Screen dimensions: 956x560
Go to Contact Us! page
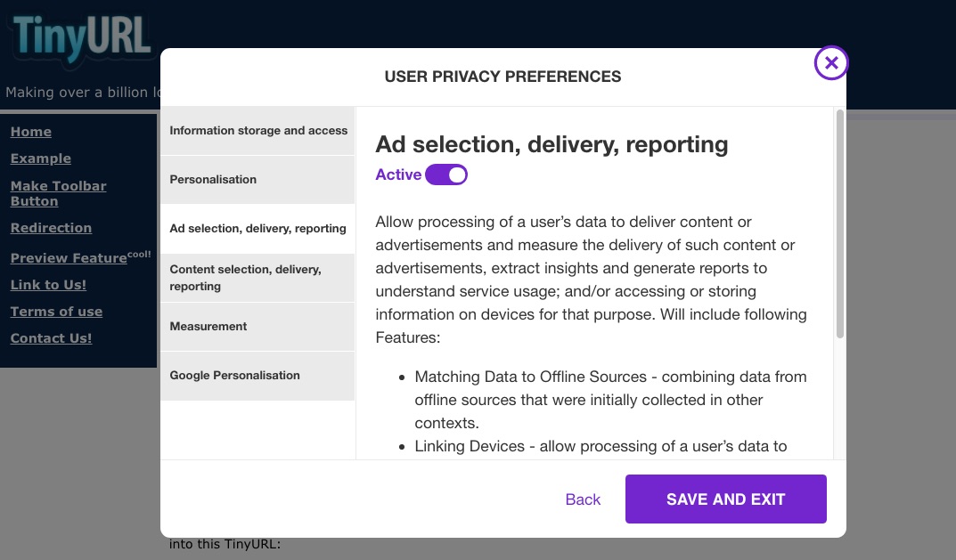(x=51, y=338)
